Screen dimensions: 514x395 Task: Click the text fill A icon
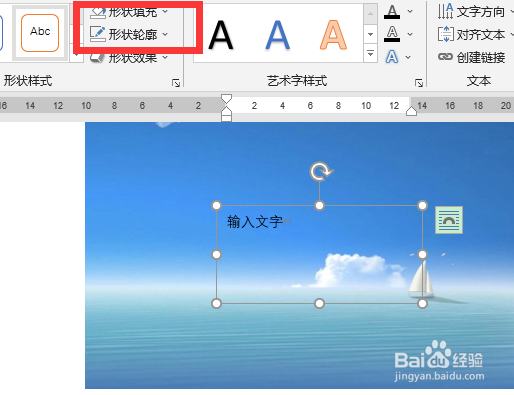pos(392,12)
